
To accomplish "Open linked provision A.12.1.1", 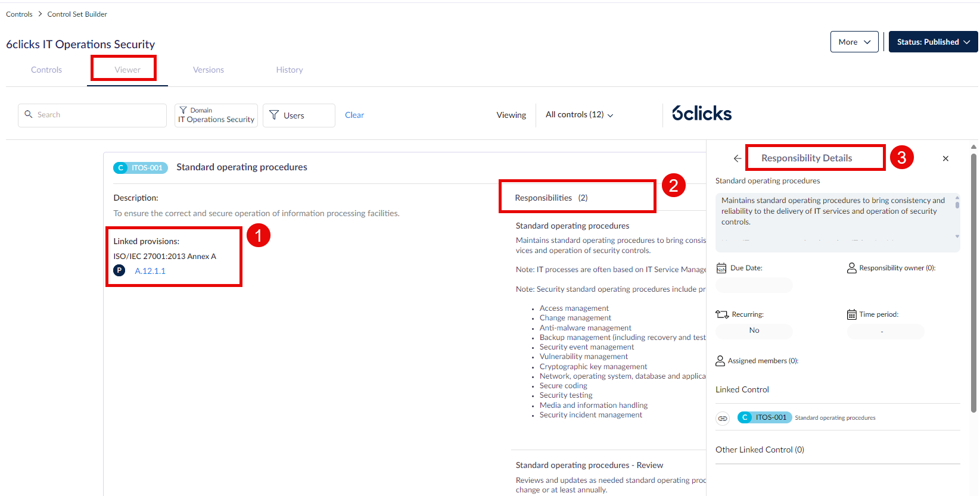I will pos(150,271).
